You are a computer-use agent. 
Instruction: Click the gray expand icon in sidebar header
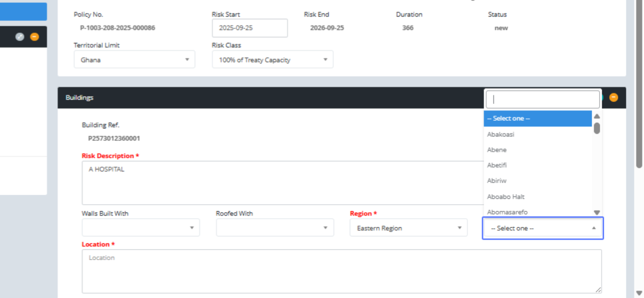pos(20,37)
